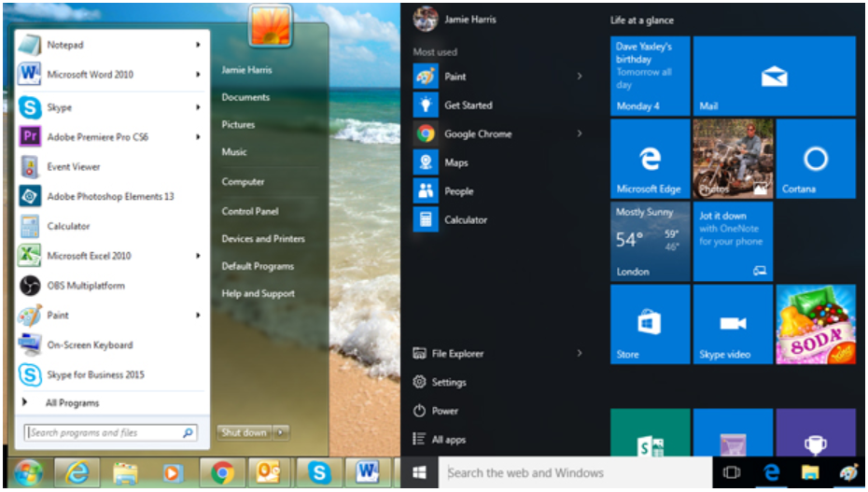This screenshot has height=492, width=868.
Task: Open Mail live tile
Action: point(774,76)
